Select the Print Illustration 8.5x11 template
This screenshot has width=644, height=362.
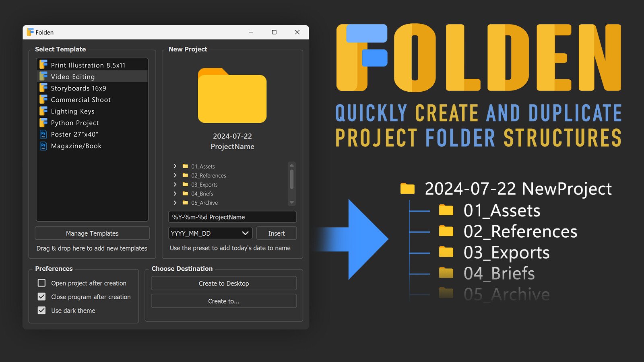point(92,65)
